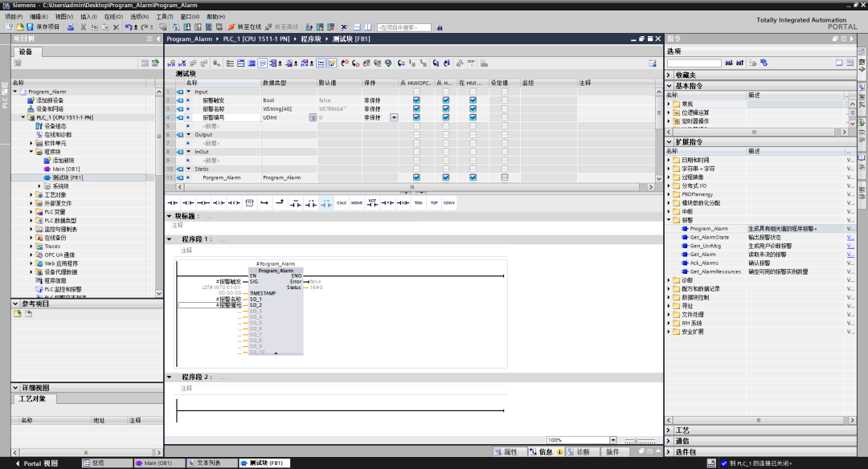Screen dimensions: 868x469
Task: Insert the NOT invert instruction
Action: tap(373, 203)
